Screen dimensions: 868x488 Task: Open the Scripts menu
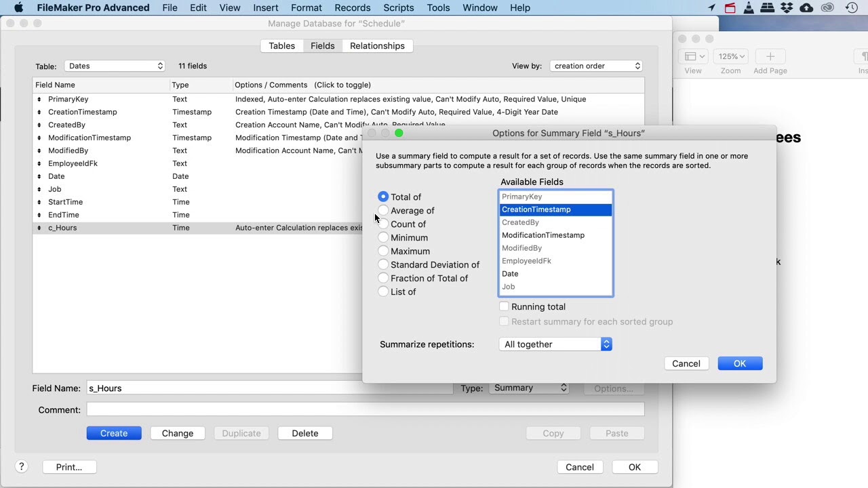pos(399,7)
